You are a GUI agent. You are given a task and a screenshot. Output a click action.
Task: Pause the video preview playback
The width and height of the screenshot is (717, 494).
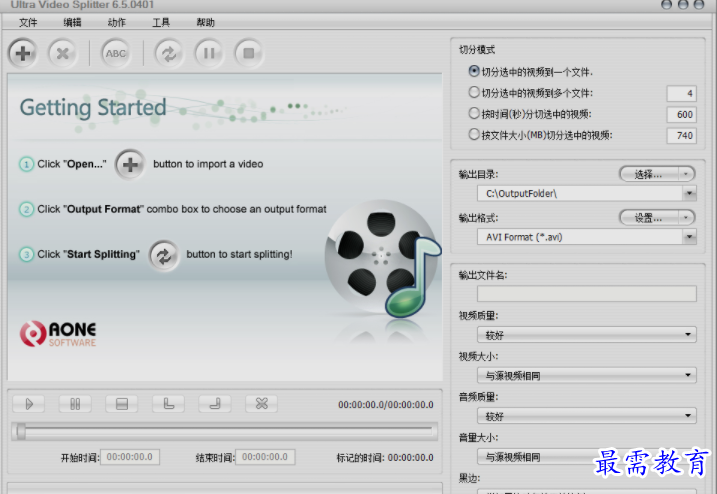[x=75, y=404]
